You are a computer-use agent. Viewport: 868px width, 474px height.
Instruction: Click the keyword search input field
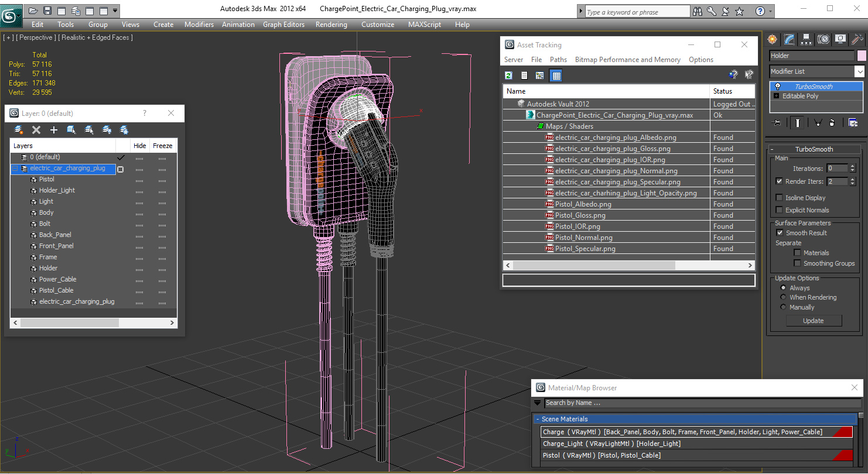[637, 12]
